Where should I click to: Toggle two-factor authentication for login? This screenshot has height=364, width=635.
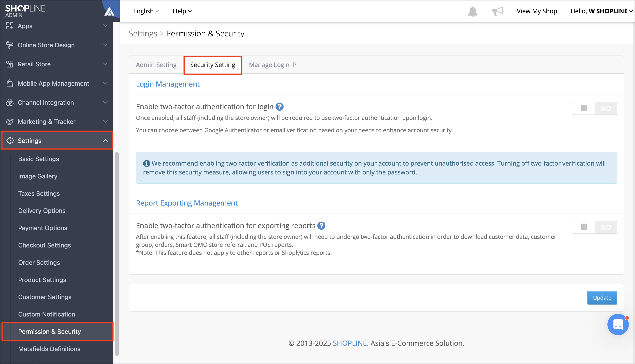pyautogui.click(x=595, y=108)
